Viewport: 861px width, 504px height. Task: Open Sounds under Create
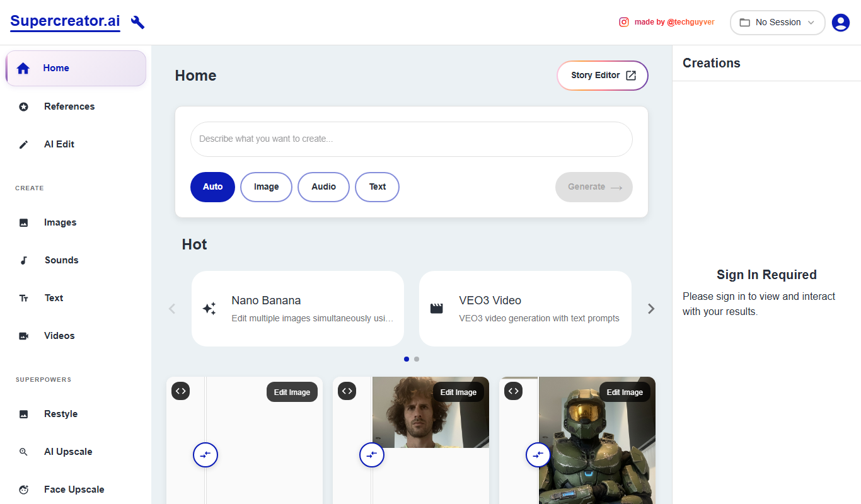[76, 260]
